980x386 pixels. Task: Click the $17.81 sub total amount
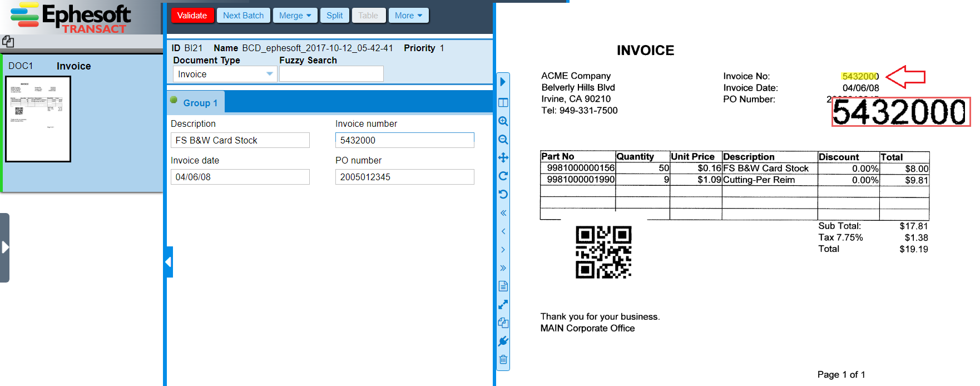[914, 226]
